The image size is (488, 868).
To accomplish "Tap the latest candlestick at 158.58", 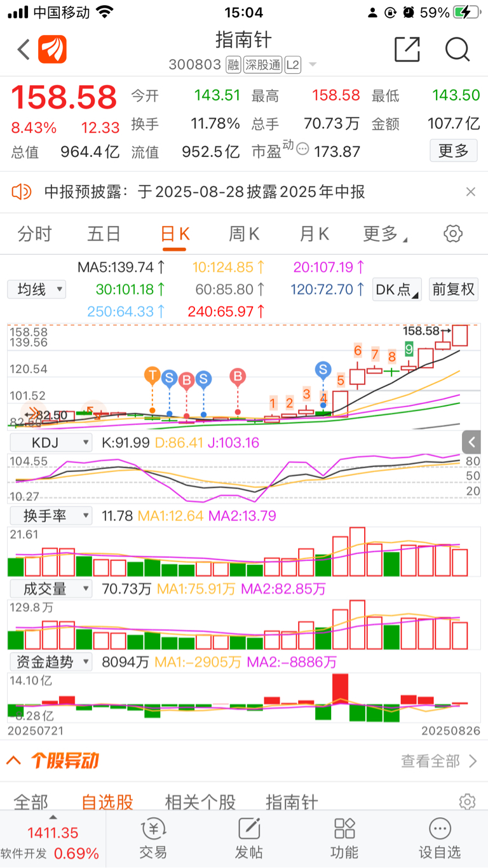I will (x=461, y=334).
